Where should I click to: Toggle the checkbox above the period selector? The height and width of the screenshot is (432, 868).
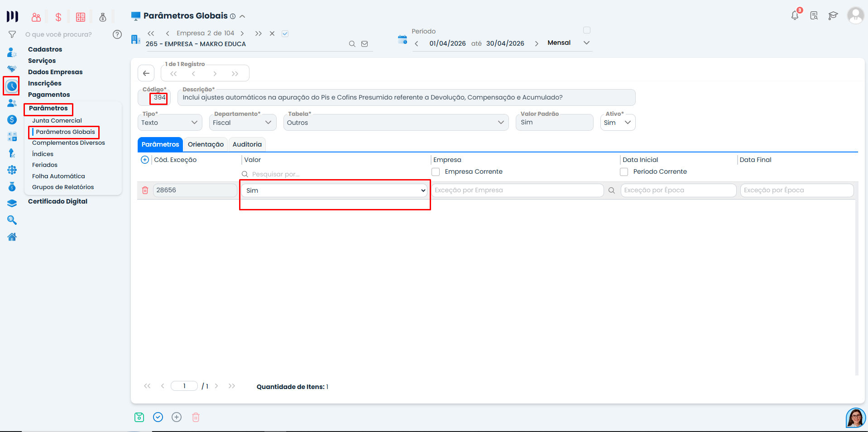click(x=587, y=30)
